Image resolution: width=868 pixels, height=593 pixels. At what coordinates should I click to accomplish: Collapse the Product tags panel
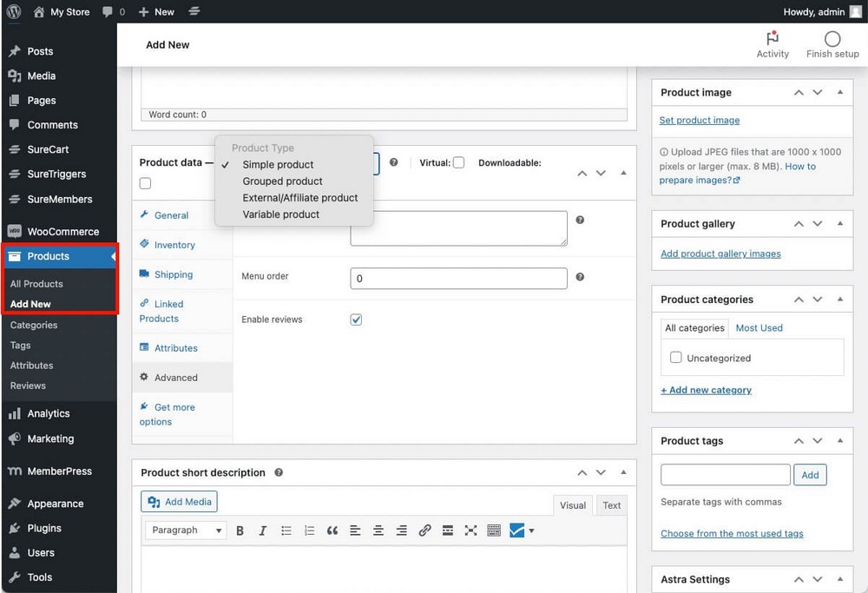[840, 441]
